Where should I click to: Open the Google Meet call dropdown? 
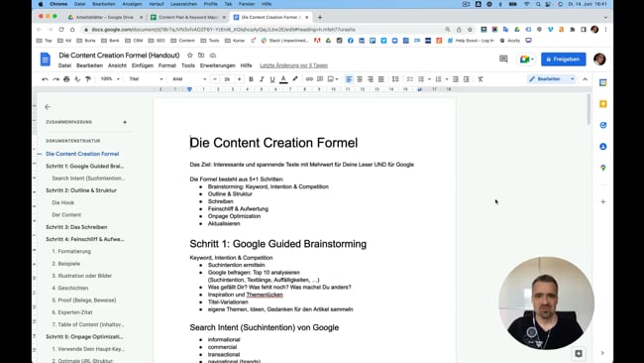(x=526, y=60)
